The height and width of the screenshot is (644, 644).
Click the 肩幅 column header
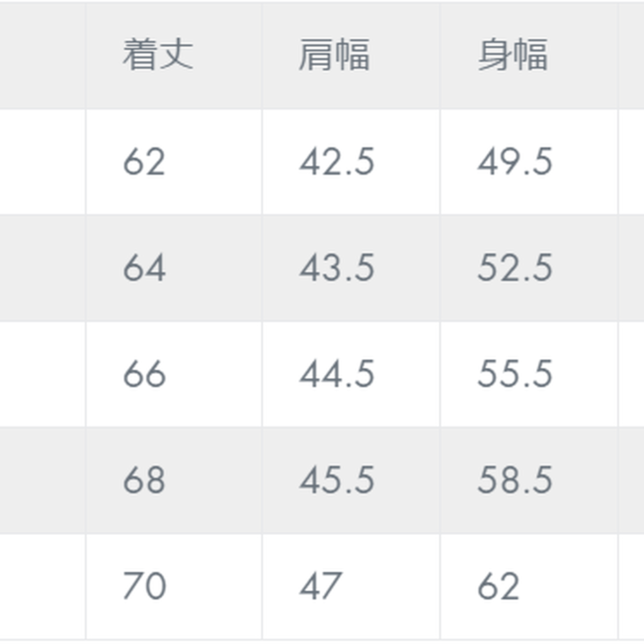pos(335,55)
